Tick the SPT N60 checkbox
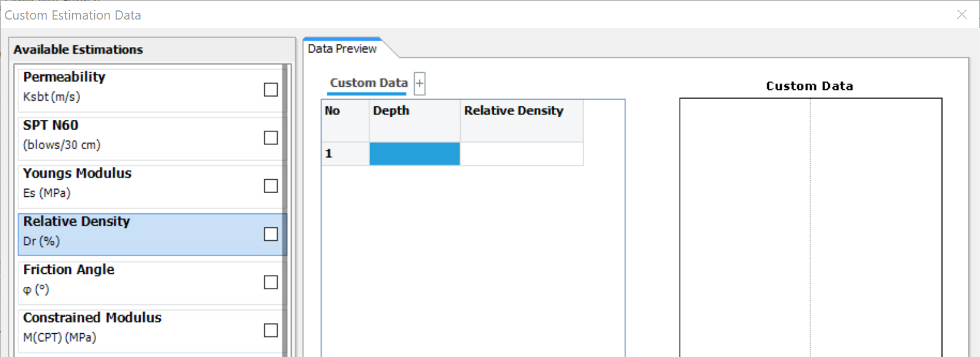 tap(270, 138)
